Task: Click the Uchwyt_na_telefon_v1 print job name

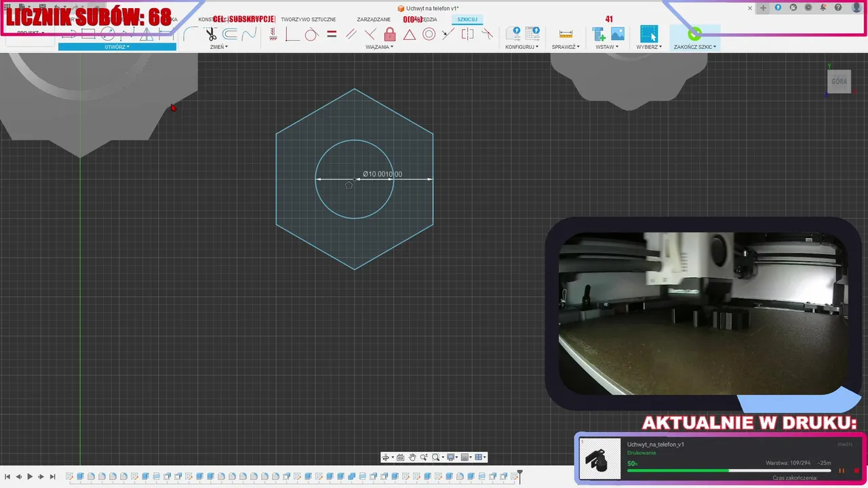Action: click(x=655, y=445)
